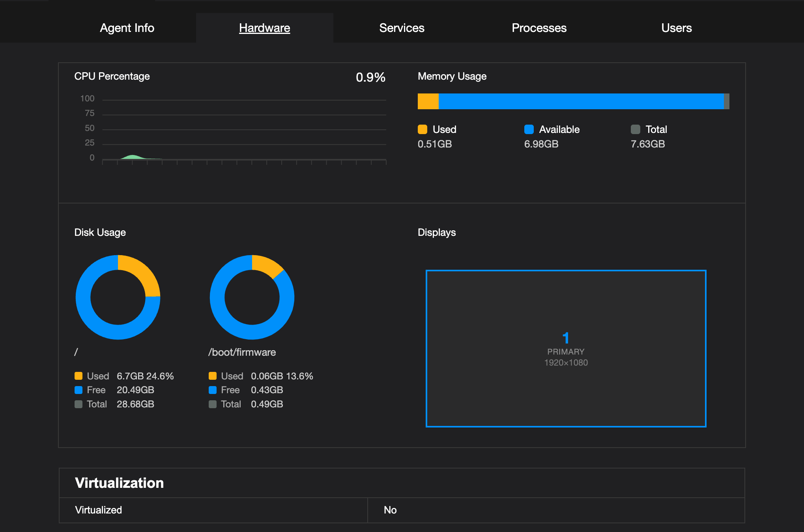Switch to the Services tab

pyautogui.click(x=402, y=28)
